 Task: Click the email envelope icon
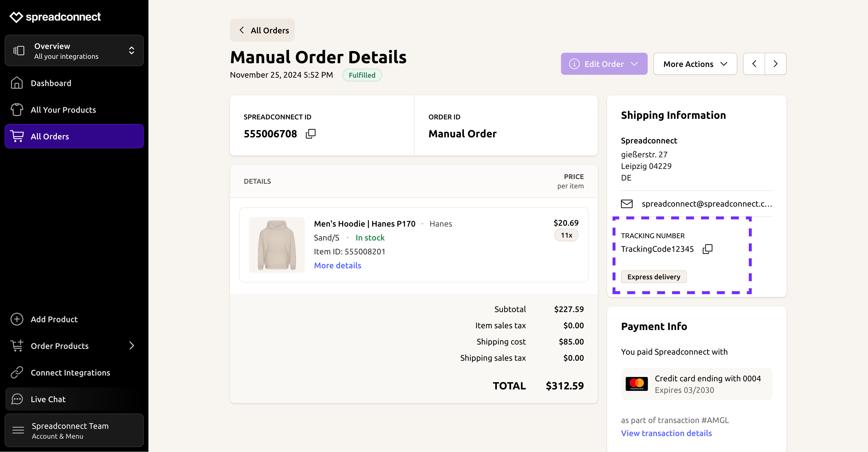tap(627, 204)
